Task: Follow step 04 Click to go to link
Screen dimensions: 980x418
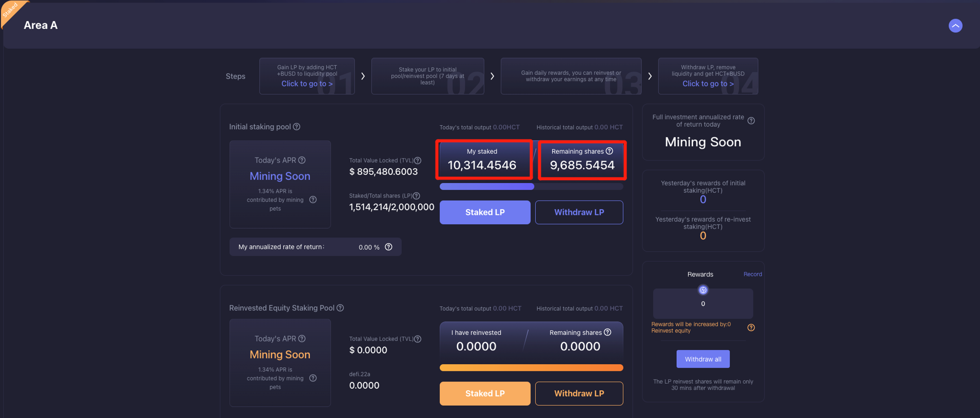Action: (708, 84)
